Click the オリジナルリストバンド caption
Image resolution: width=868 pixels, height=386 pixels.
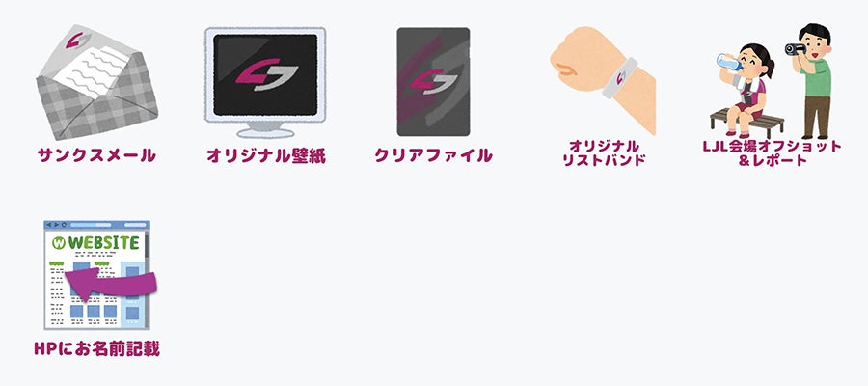tap(604, 153)
